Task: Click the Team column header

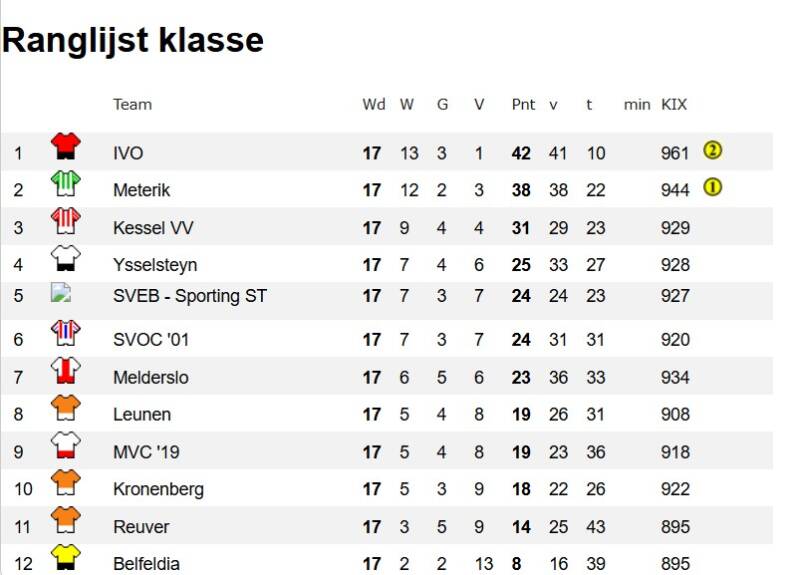Action: (x=132, y=104)
